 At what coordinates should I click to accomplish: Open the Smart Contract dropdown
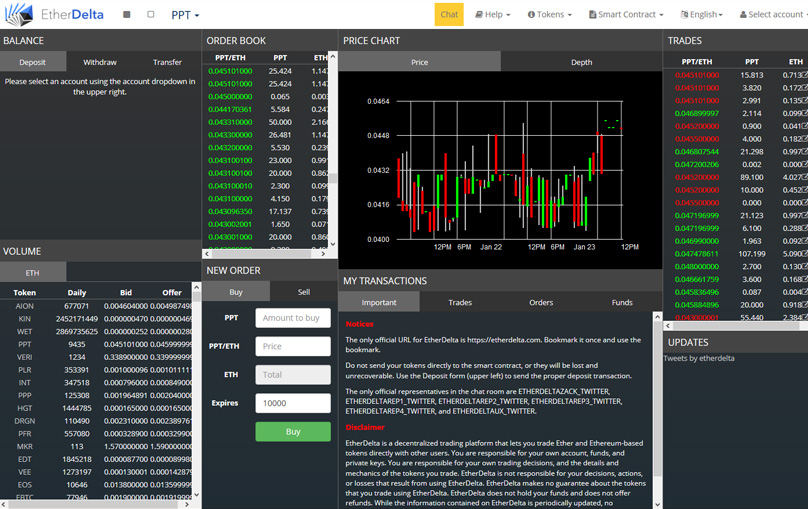[626, 14]
